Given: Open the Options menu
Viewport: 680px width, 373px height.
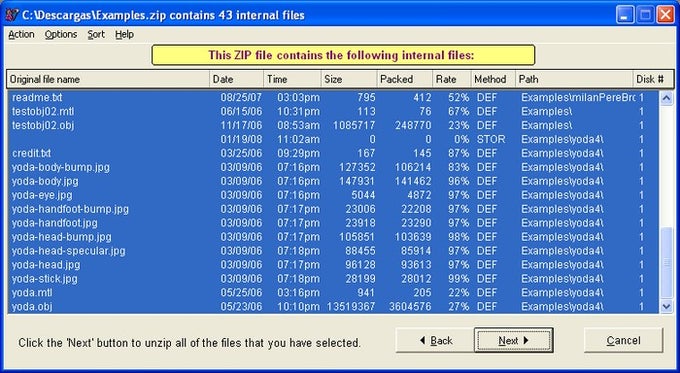Looking at the screenshot, I should [x=61, y=34].
